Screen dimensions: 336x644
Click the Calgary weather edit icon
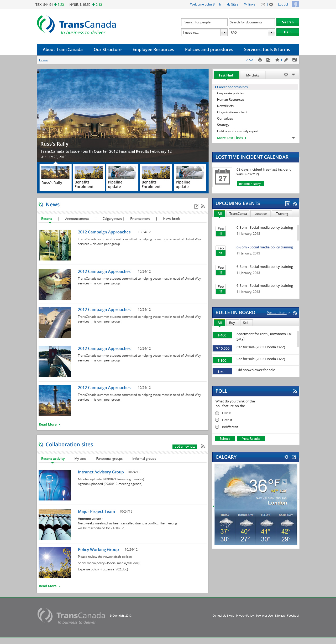(294, 457)
